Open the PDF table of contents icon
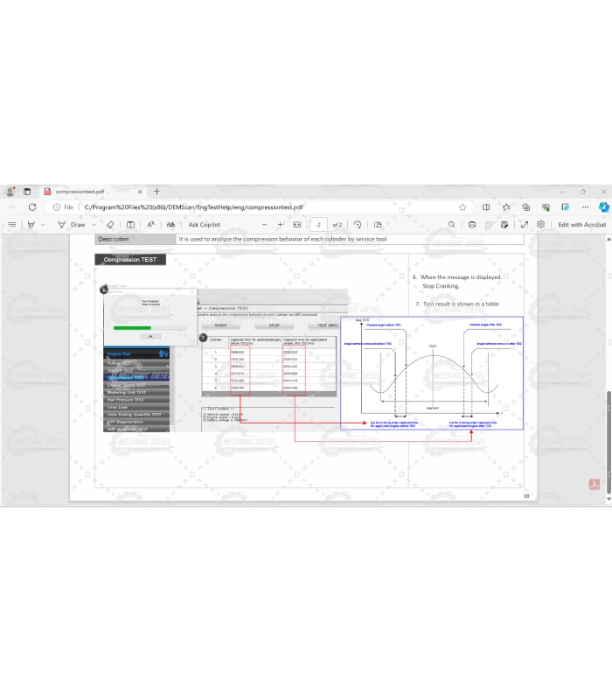Screen dimensions: 612x700 point(12,225)
